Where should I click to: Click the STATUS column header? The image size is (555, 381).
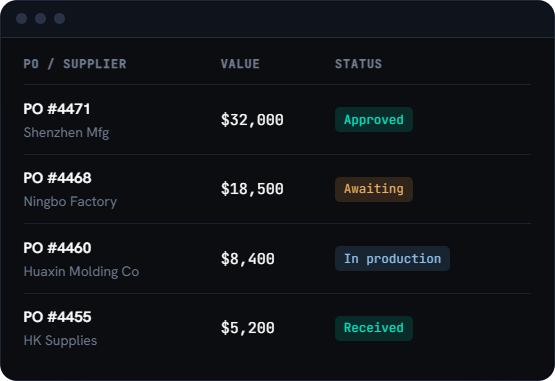[x=358, y=64]
